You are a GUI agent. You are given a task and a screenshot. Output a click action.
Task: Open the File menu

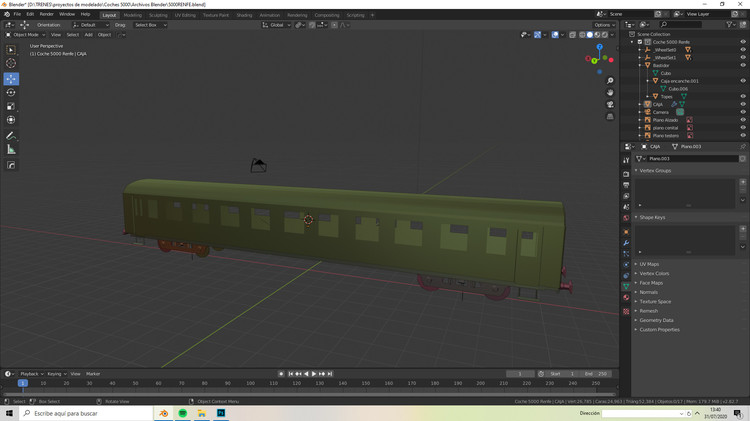click(17, 14)
